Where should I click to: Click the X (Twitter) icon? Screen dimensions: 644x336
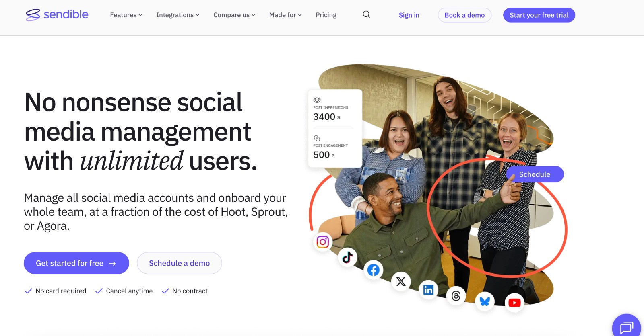pyautogui.click(x=401, y=281)
